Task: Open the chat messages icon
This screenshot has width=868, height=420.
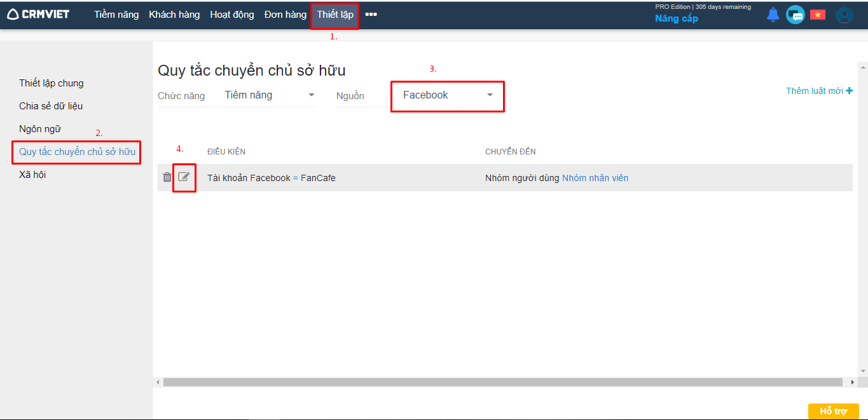Action: pyautogui.click(x=795, y=15)
